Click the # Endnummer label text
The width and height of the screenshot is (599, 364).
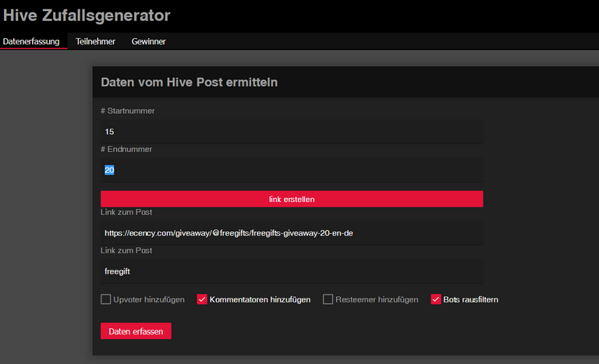126,149
